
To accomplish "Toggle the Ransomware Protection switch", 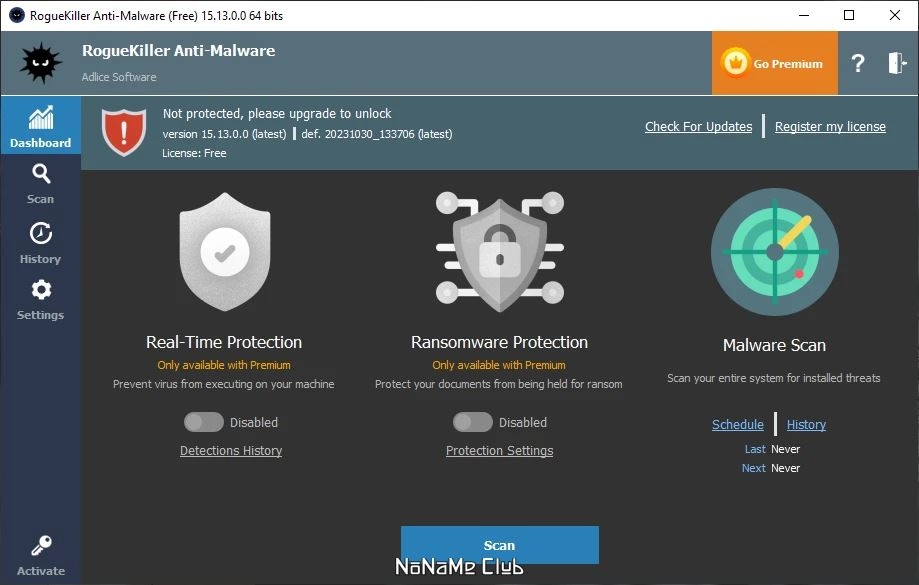I will pyautogui.click(x=472, y=422).
